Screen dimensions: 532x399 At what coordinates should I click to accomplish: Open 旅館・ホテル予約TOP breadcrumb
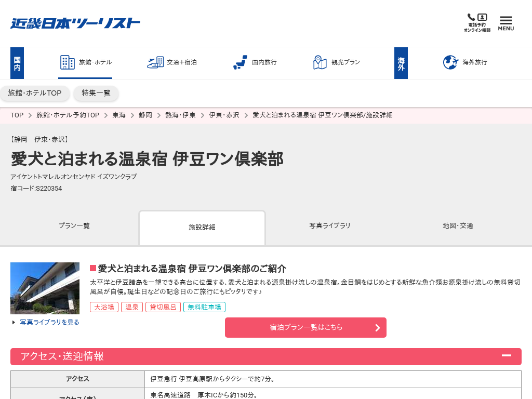(68, 115)
